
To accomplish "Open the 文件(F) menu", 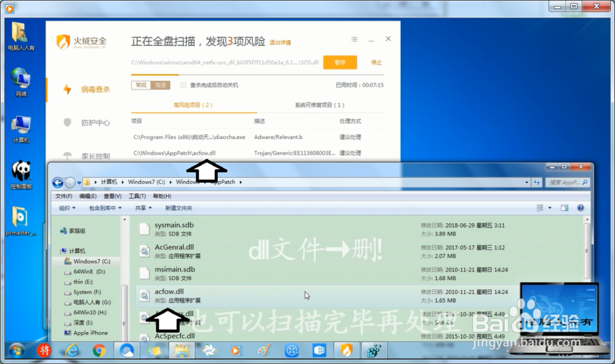I will click(x=63, y=196).
